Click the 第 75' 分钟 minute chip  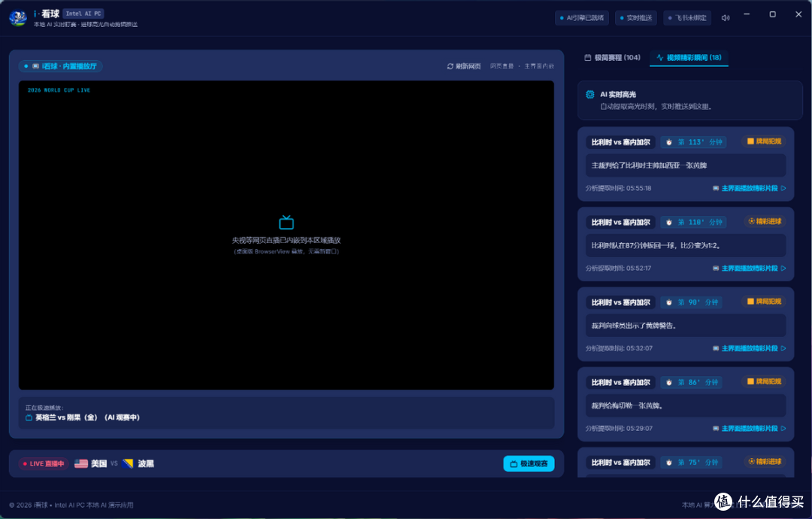click(692, 462)
